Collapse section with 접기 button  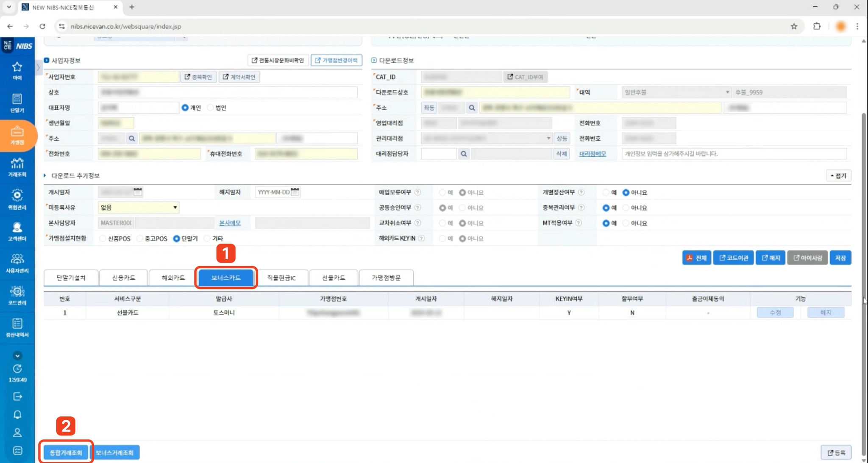click(838, 176)
